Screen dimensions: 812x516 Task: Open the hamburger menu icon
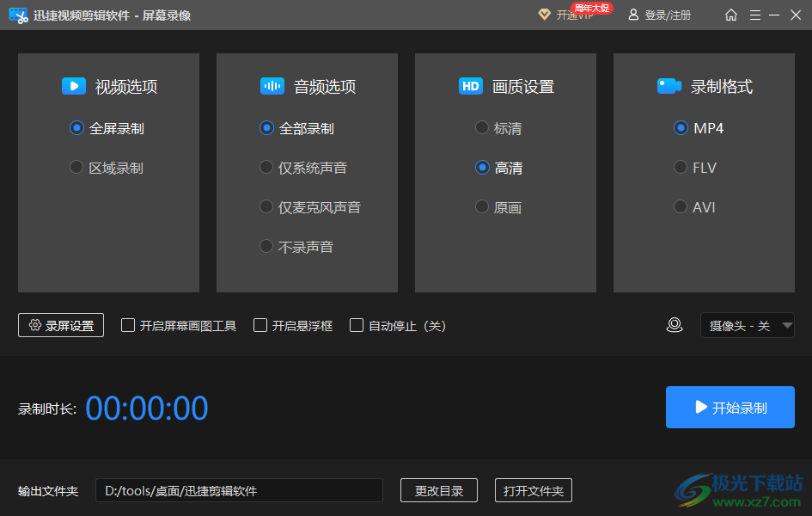tap(755, 15)
